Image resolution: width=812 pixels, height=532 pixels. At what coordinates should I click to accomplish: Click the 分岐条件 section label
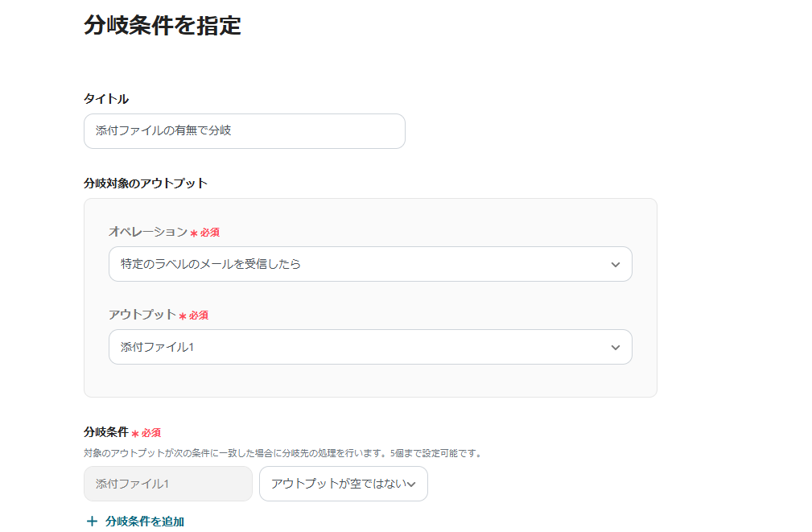(105, 432)
